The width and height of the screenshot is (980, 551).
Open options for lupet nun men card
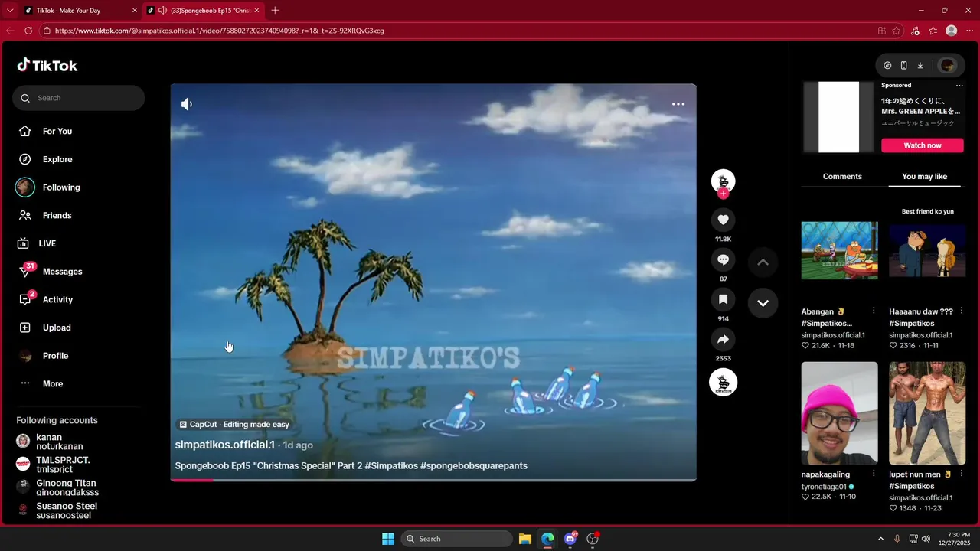962,474
